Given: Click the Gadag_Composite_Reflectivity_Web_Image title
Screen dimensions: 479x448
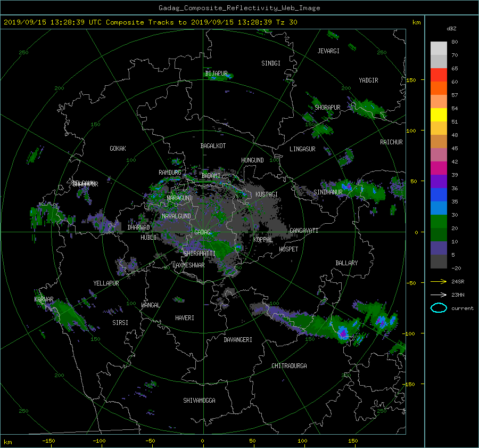Looking at the screenshot, I should [239, 8].
